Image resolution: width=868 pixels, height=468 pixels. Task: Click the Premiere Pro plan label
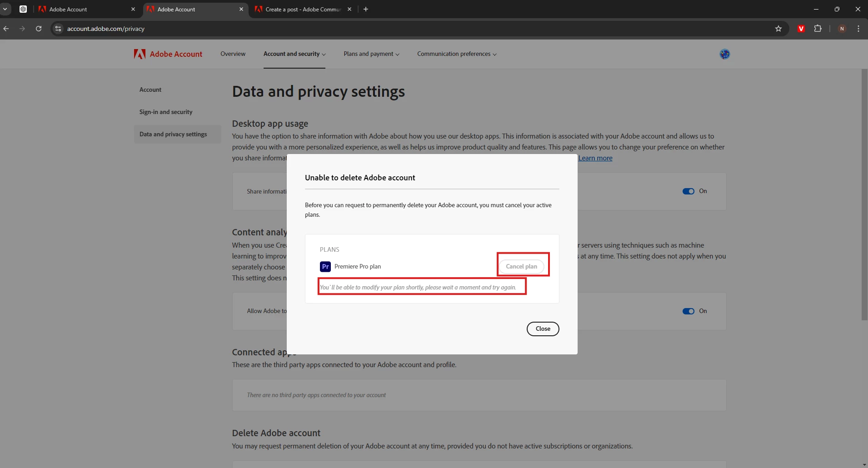[358, 267]
